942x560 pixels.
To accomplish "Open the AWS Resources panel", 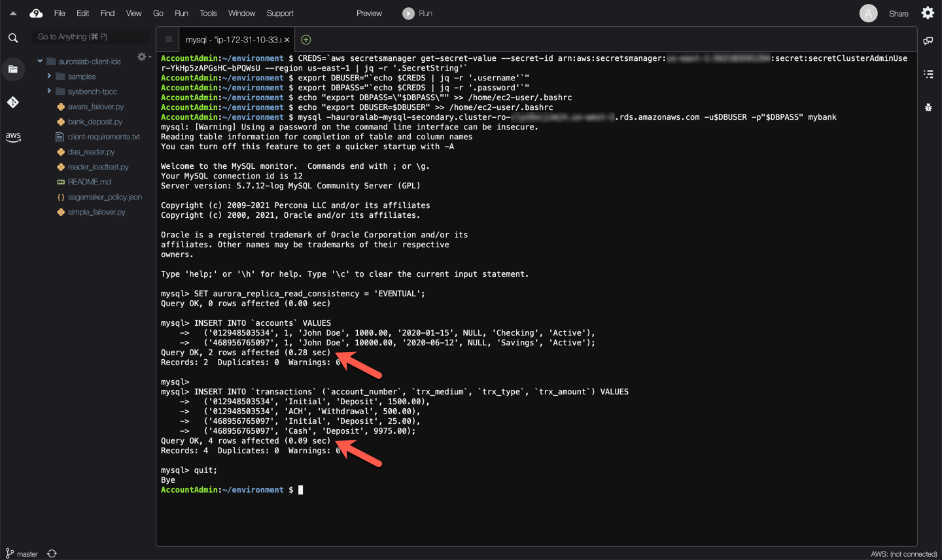I will click(x=13, y=137).
